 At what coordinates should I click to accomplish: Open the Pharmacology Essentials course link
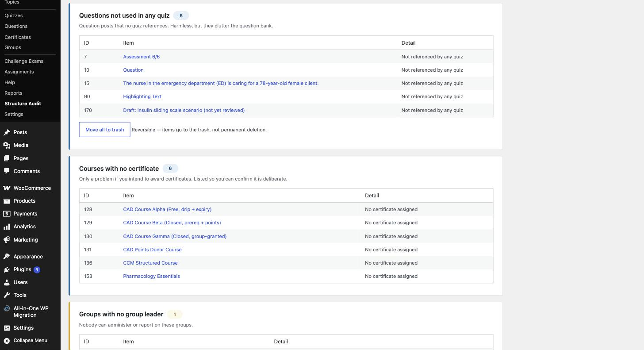click(151, 276)
